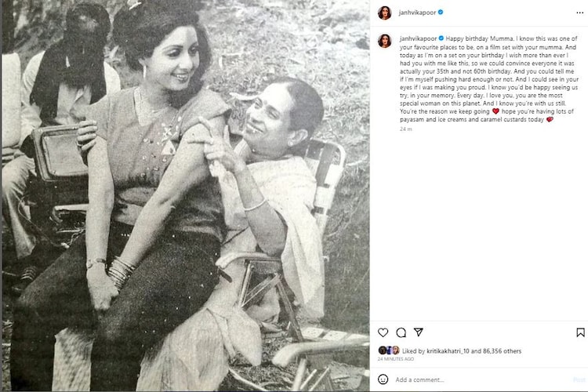Click the liker avatars cluster
The width and height of the screenshot is (588, 392).
(x=389, y=350)
